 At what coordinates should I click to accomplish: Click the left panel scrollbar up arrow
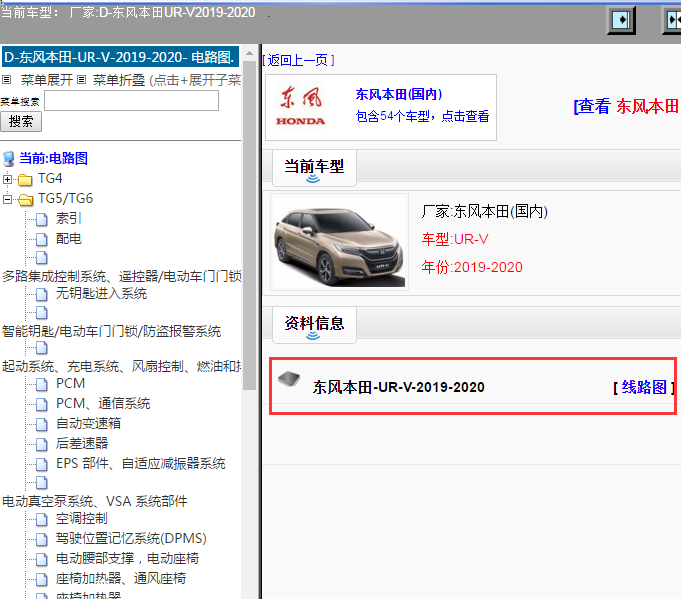(x=249, y=53)
